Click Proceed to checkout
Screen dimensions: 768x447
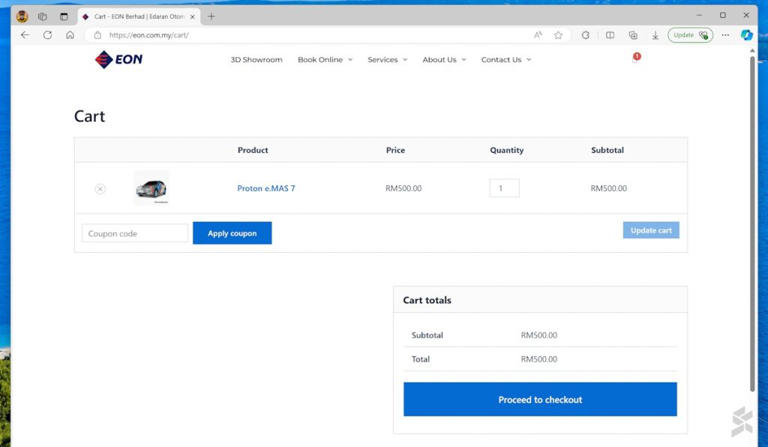[x=540, y=400]
